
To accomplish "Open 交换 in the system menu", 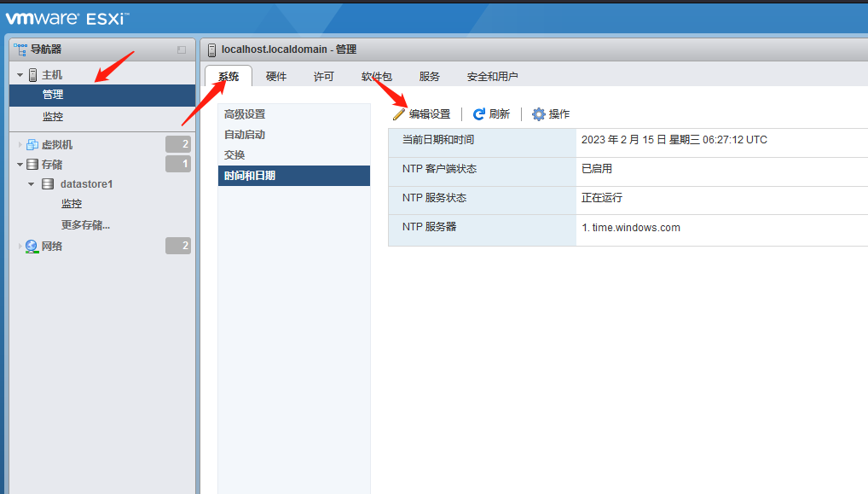I will [294, 155].
